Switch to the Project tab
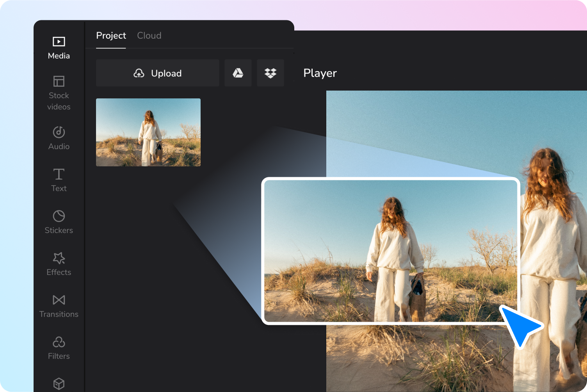587x392 pixels. click(111, 36)
